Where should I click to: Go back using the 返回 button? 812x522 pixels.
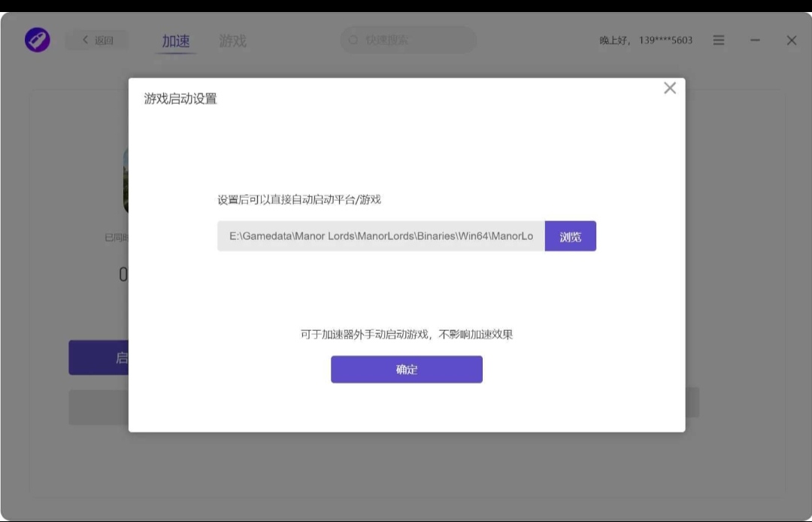click(97, 41)
